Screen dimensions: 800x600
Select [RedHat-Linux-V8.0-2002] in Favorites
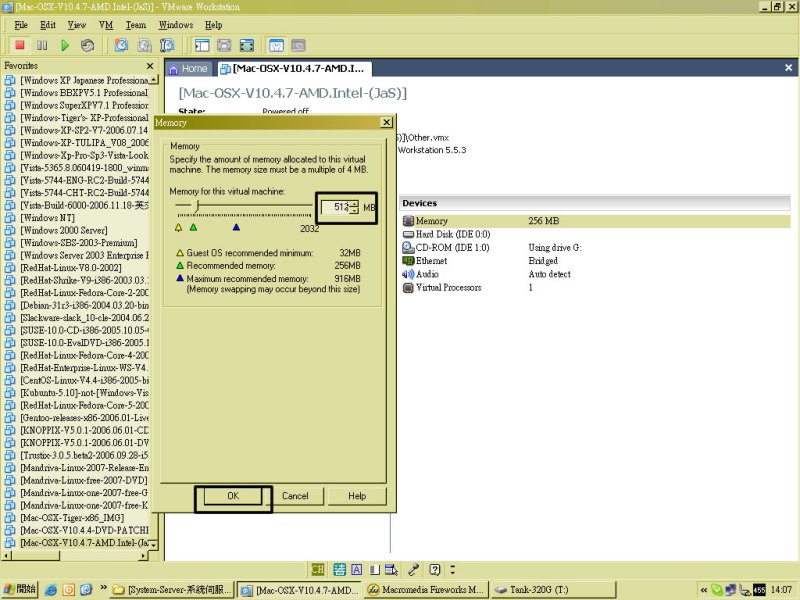pyautogui.click(x=70, y=268)
